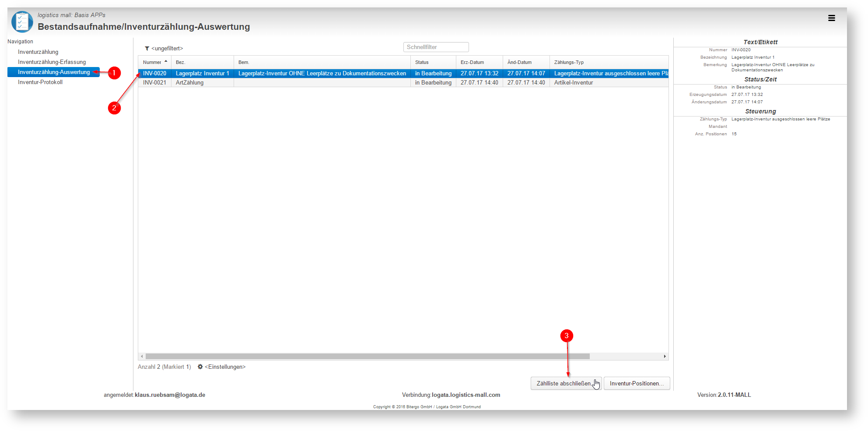
Task: Click Zählliste abschließen button
Action: (x=566, y=383)
